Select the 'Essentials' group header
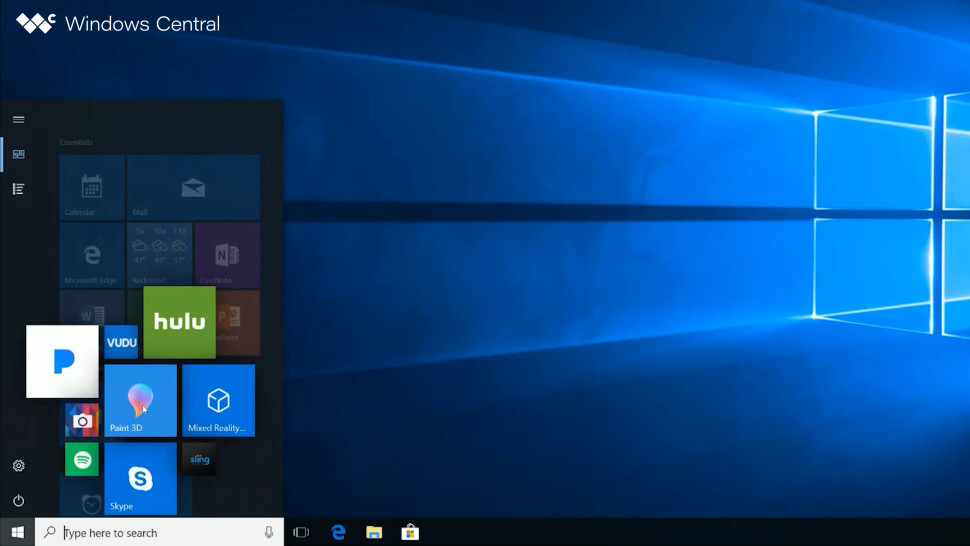970x546 pixels. (x=76, y=142)
